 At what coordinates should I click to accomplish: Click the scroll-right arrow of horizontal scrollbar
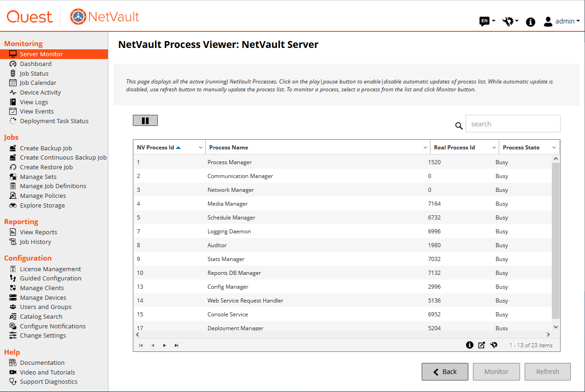click(548, 334)
